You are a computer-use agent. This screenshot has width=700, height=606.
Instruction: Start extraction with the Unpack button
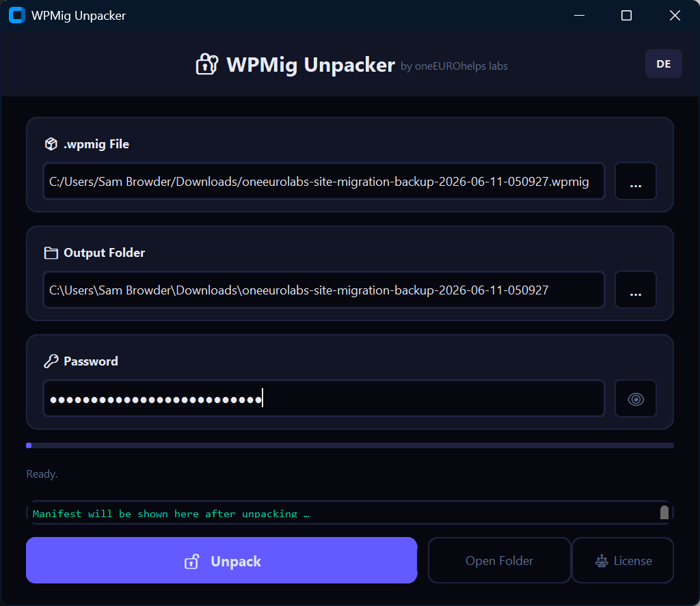[x=221, y=560]
